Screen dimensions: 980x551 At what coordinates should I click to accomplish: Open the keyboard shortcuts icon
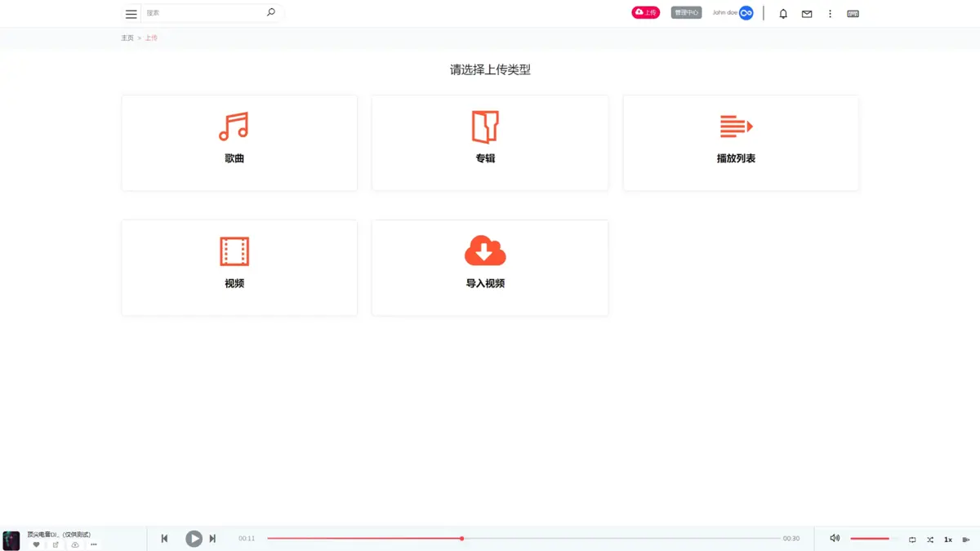pyautogui.click(x=853, y=14)
